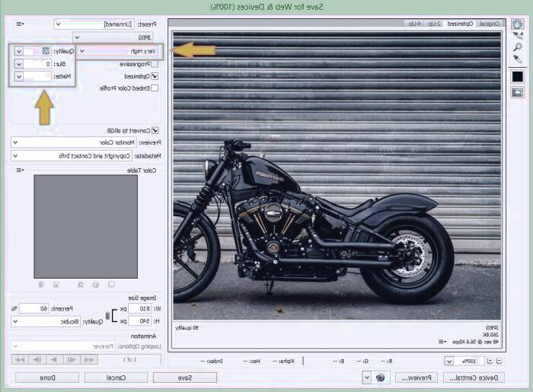Select the Eyedropper tool
The height and width of the screenshot is (392, 533).
coord(517,59)
